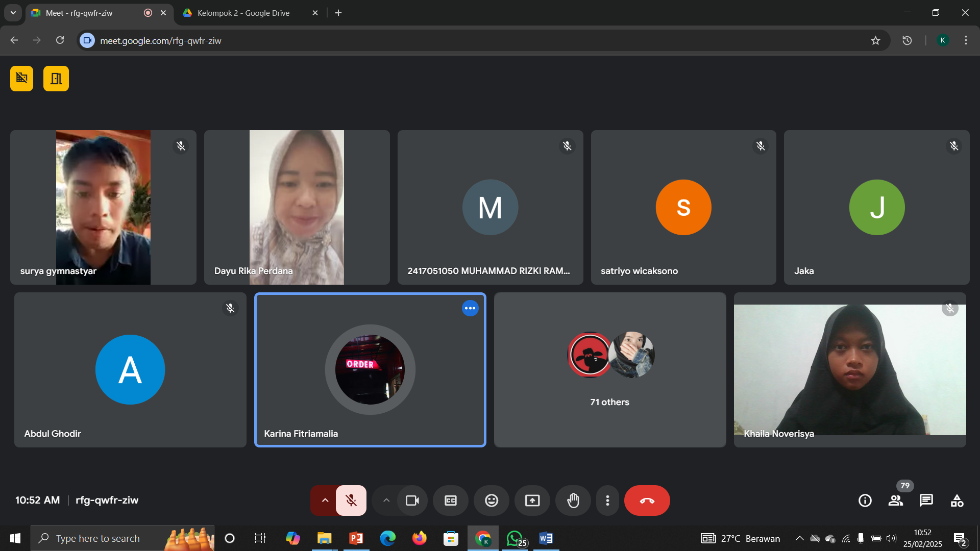
Task: Open the activities icon
Action: tap(957, 500)
